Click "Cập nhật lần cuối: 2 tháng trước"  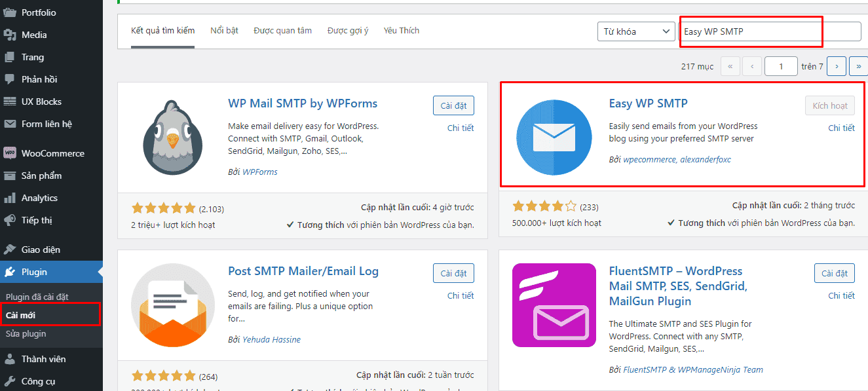point(793,205)
